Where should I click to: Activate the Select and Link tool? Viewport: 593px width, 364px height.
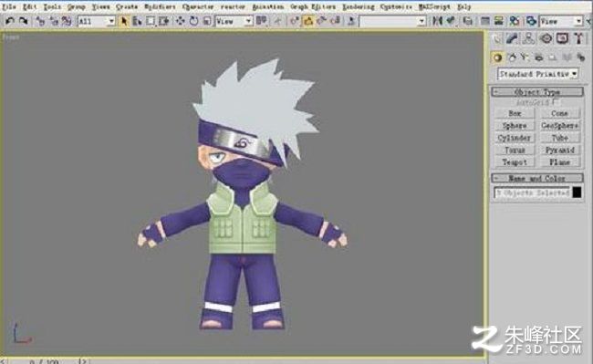(x=40, y=21)
